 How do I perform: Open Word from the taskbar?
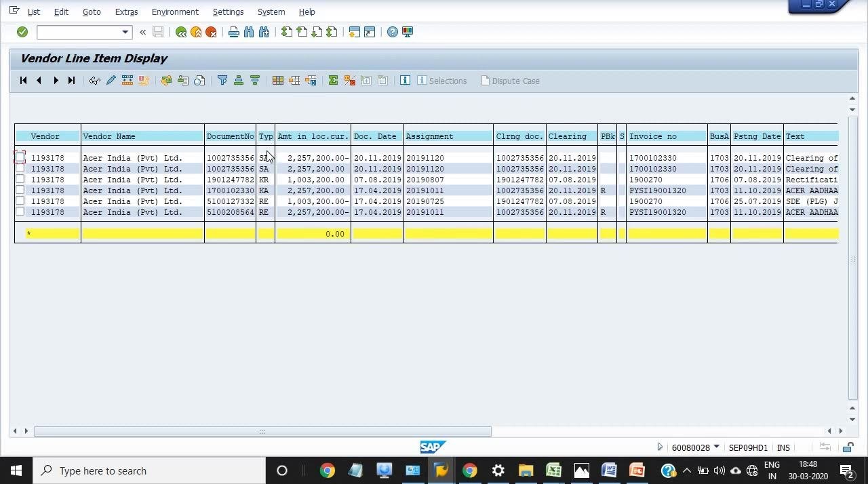pyautogui.click(x=609, y=470)
